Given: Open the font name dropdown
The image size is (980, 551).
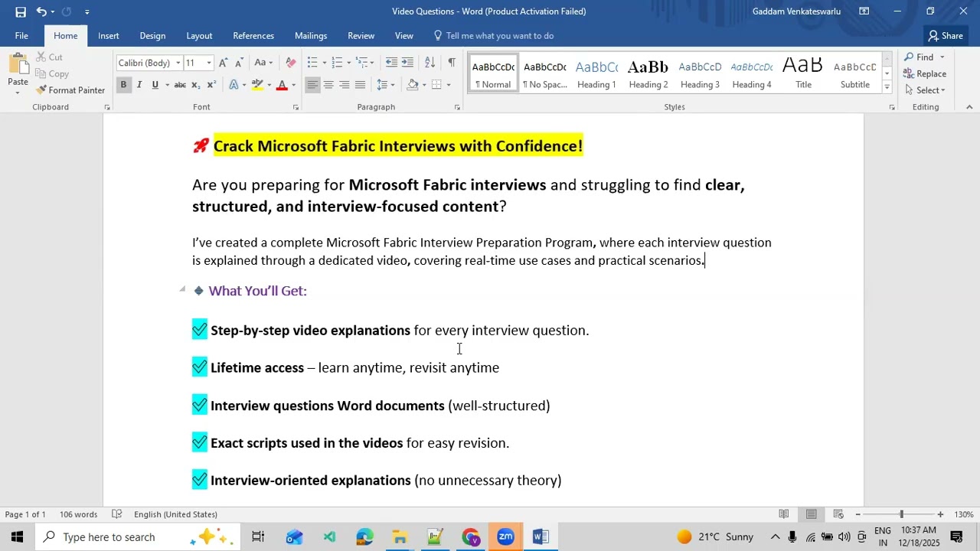Looking at the screenshot, I should [178, 64].
